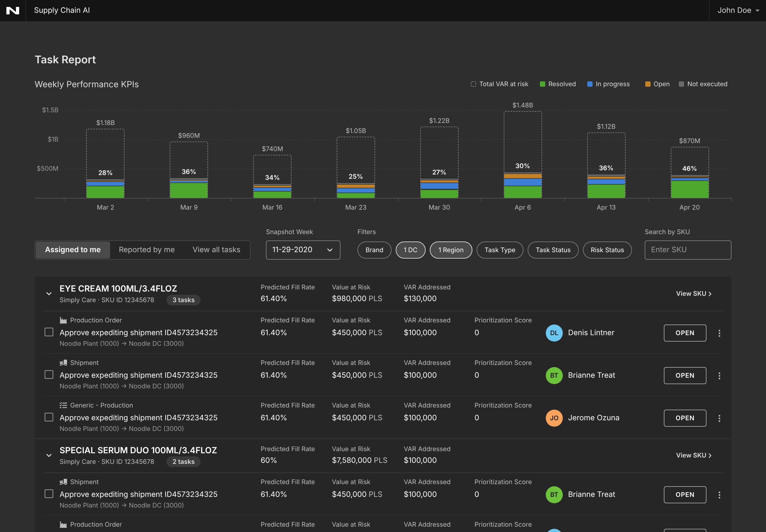Click the 3 tasks badge
The image size is (766, 532).
point(183,300)
